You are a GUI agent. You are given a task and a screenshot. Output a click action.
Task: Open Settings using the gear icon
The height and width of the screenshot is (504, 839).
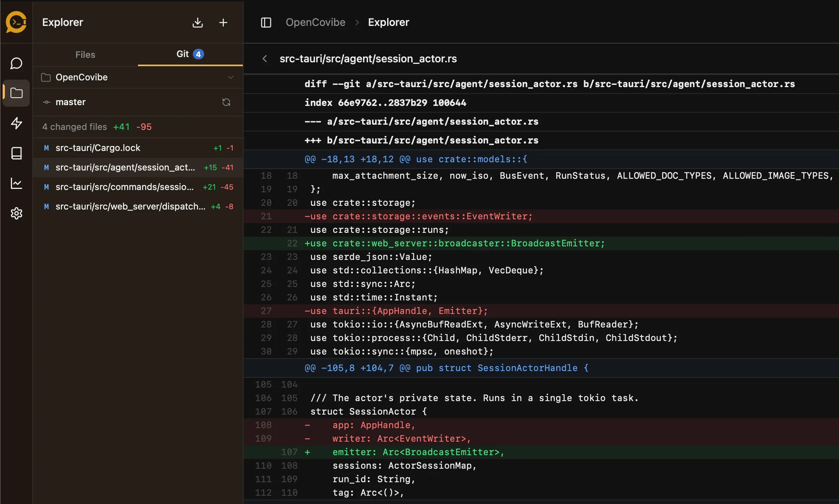[16, 213]
